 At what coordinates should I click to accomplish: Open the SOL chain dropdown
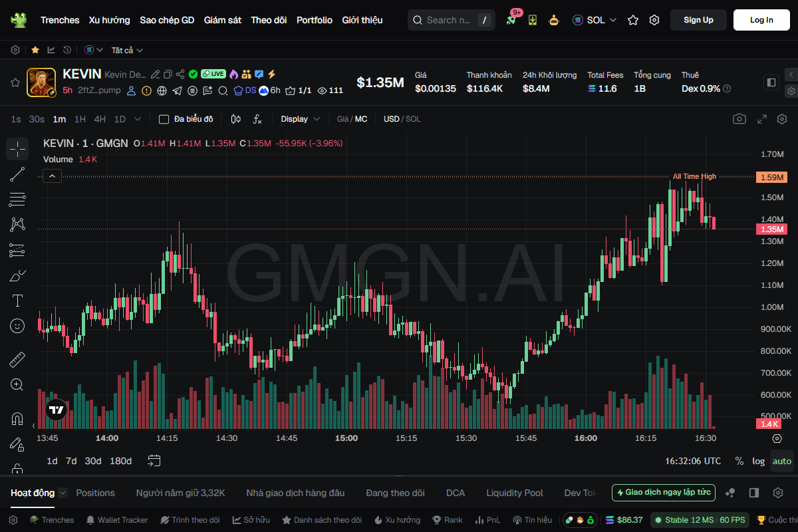pos(595,20)
